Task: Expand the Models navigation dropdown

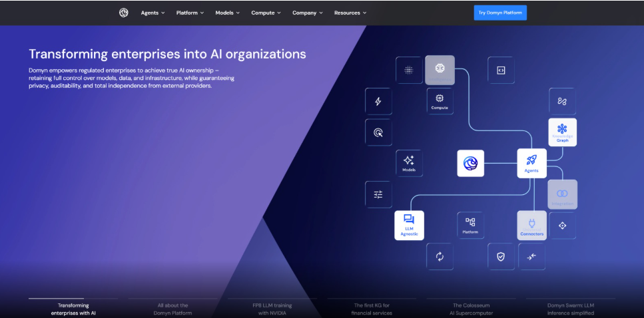Action: coord(228,13)
